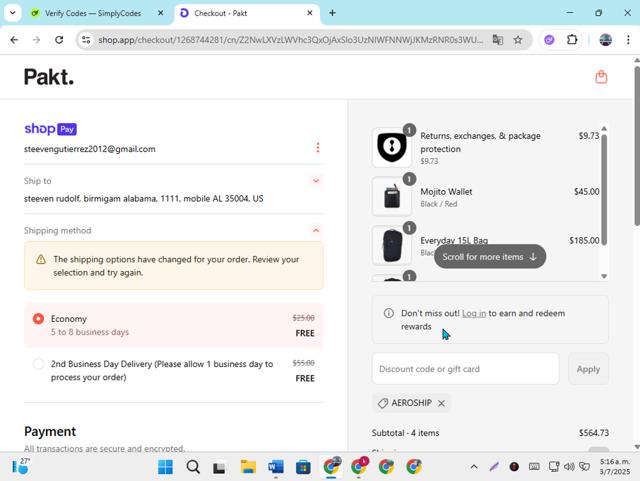Click the Shop Pay logo
The image size is (640, 481).
(50, 129)
